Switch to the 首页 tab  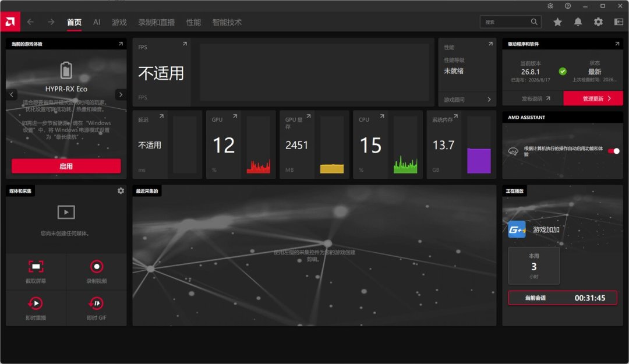pyautogui.click(x=74, y=23)
